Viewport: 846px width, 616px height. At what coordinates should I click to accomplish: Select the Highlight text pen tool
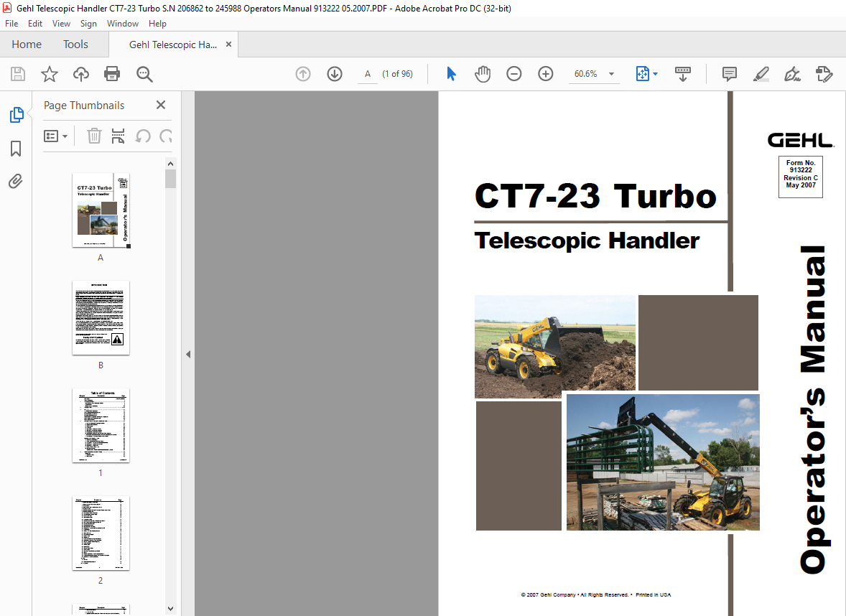[x=761, y=74]
